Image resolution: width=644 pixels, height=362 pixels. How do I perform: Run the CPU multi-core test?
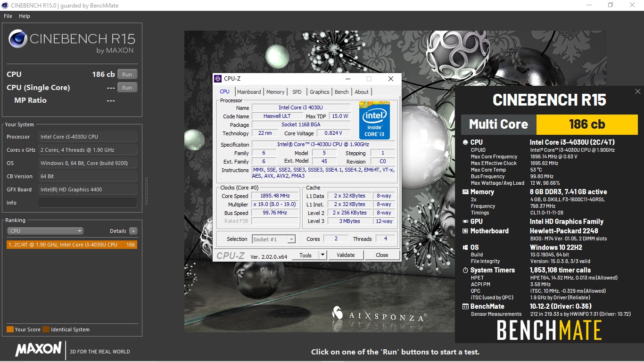(127, 74)
